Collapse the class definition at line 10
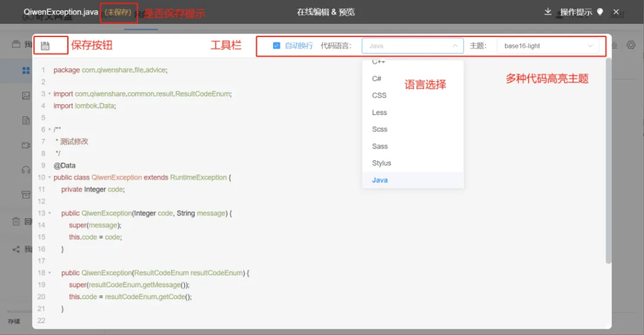This screenshot has width=644, height=335. 49,178
